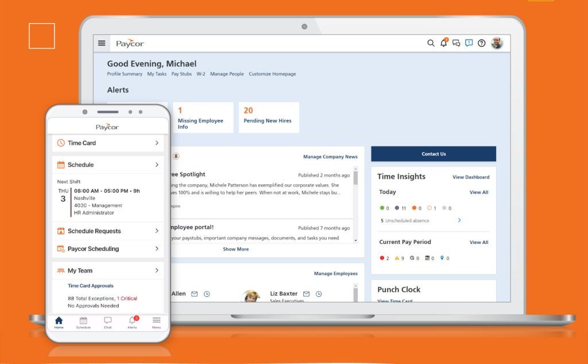Open My Tasks link
This screenshot has height=364, width=588.
tap(157, 74)
